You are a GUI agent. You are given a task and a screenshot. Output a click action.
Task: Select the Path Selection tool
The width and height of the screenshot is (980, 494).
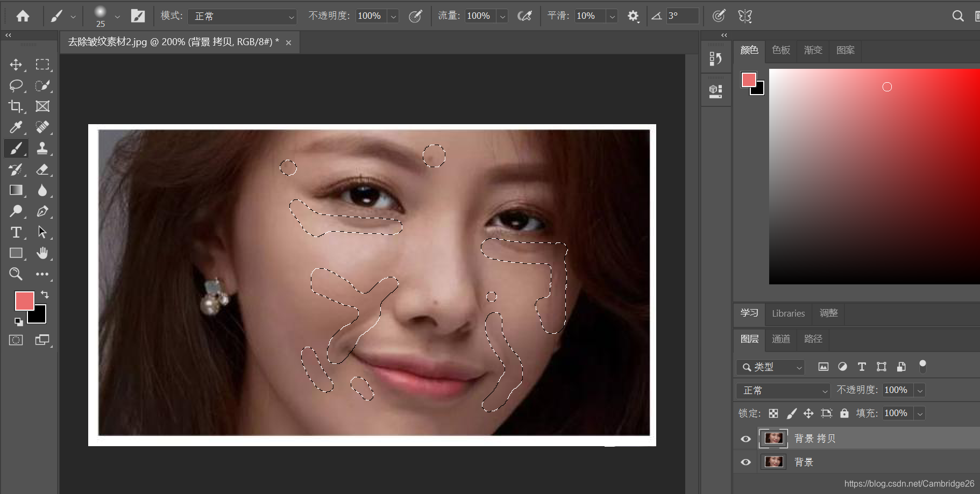[x=42, y=232]
